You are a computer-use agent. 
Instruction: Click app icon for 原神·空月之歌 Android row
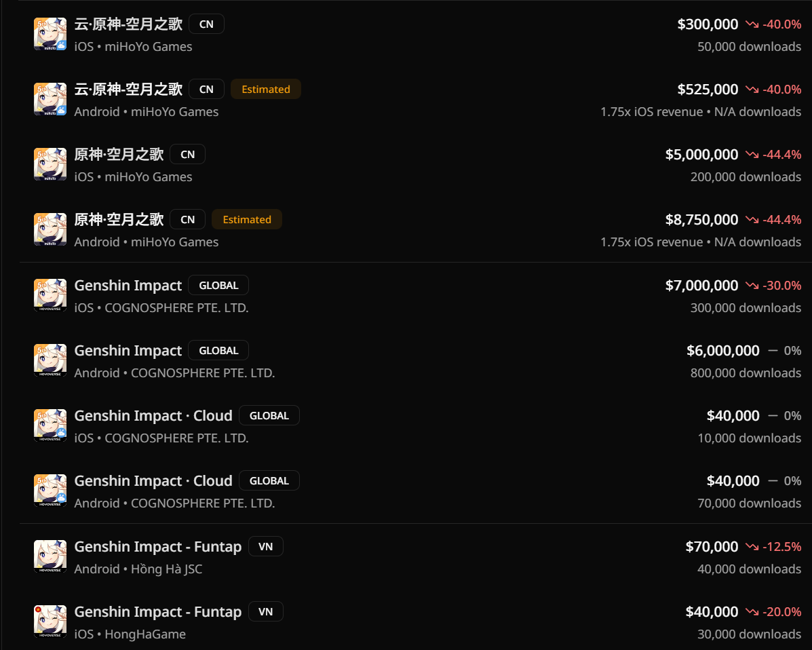click(50, 230)
